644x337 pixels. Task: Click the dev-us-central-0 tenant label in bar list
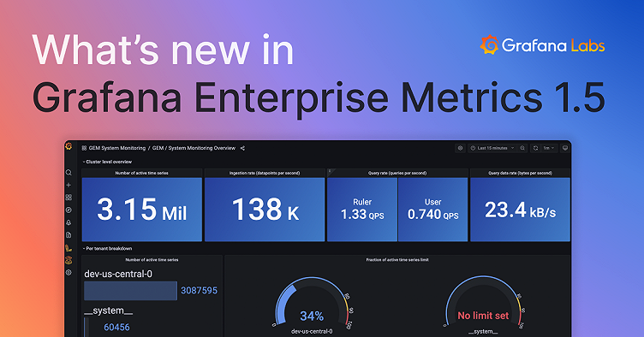[x=118, y=274]
